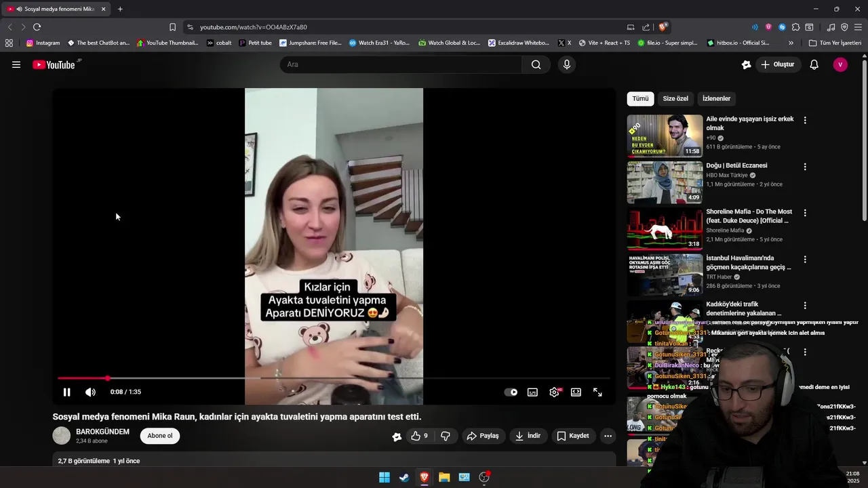Enter fullscreen mode
Viewport: 868px width, 488px height.
click(597, 392)
